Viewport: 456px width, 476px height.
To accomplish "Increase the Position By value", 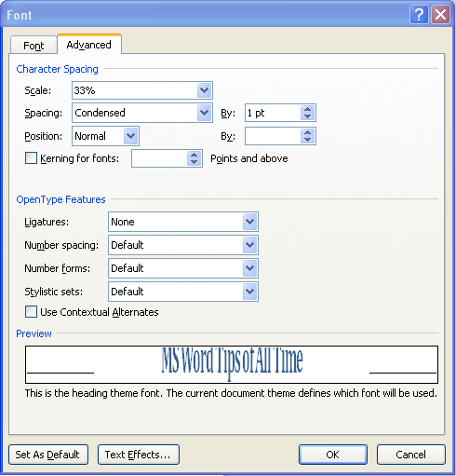I will pyautogui.click(x=307, y=132).
